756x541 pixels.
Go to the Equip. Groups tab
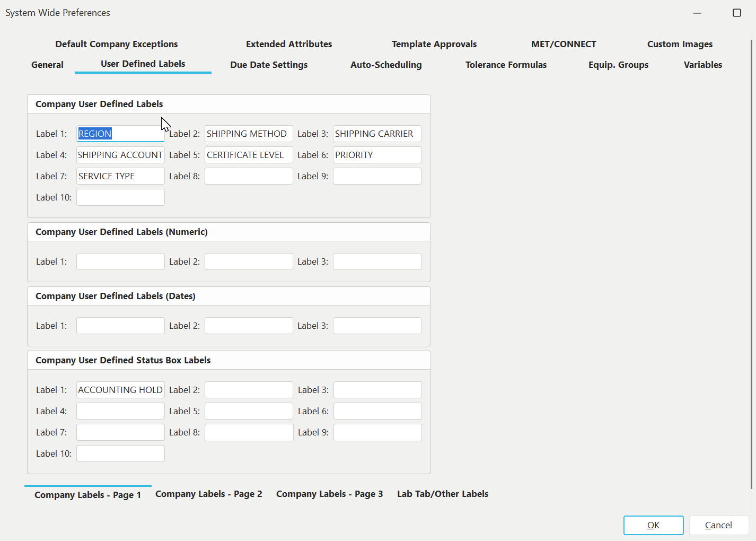point(618,65)
